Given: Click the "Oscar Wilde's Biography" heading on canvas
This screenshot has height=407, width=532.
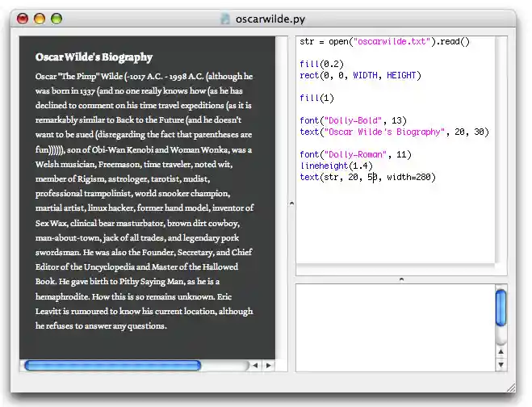Looking at the screenshot, I should point(94,57).
